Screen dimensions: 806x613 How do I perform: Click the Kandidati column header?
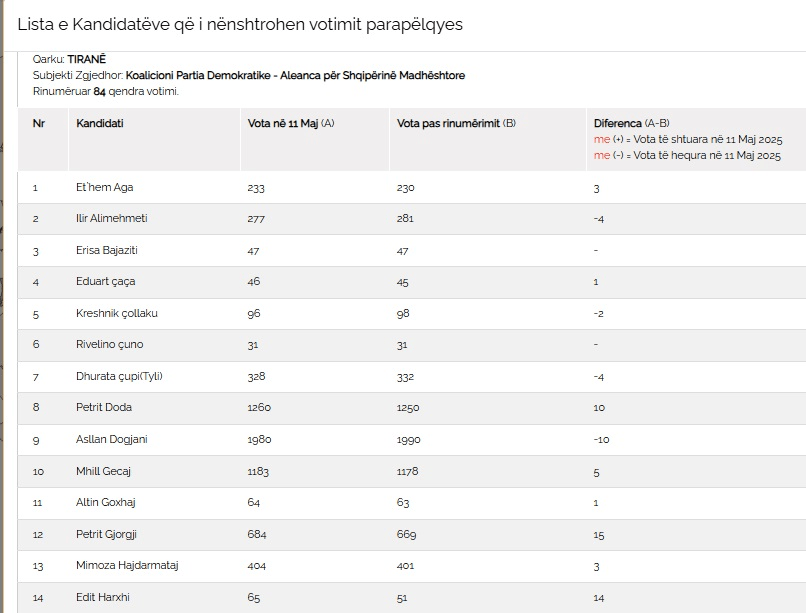click(100, 123)
